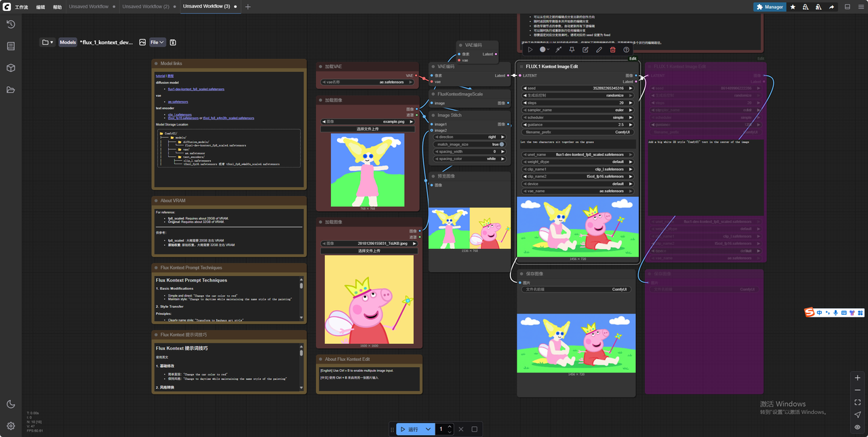Click 选择文件上传 under example.png
The height and width of the screenshot is (437, 868).
(368, 128)
